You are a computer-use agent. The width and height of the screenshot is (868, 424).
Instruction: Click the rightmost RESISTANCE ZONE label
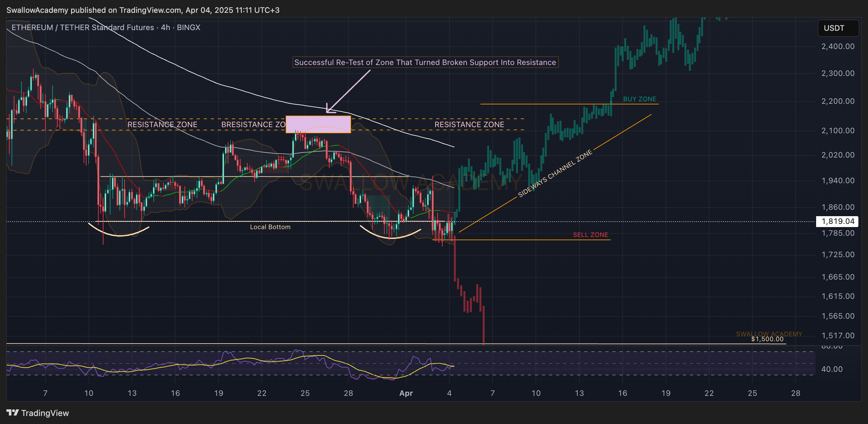coord(469,125)
